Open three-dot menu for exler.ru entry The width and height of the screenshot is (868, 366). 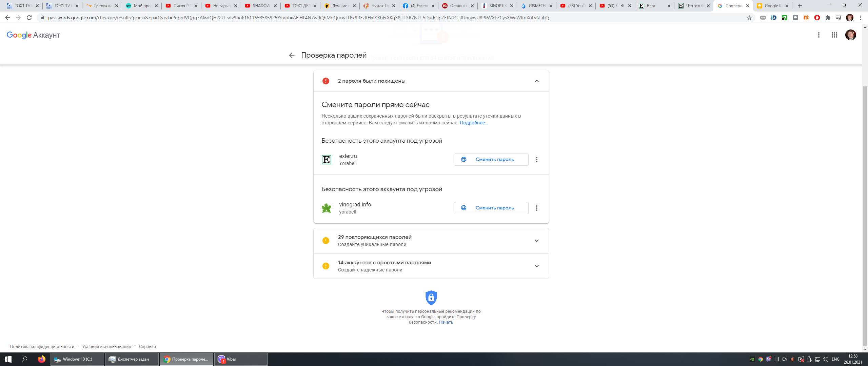[x=536, y=160]
